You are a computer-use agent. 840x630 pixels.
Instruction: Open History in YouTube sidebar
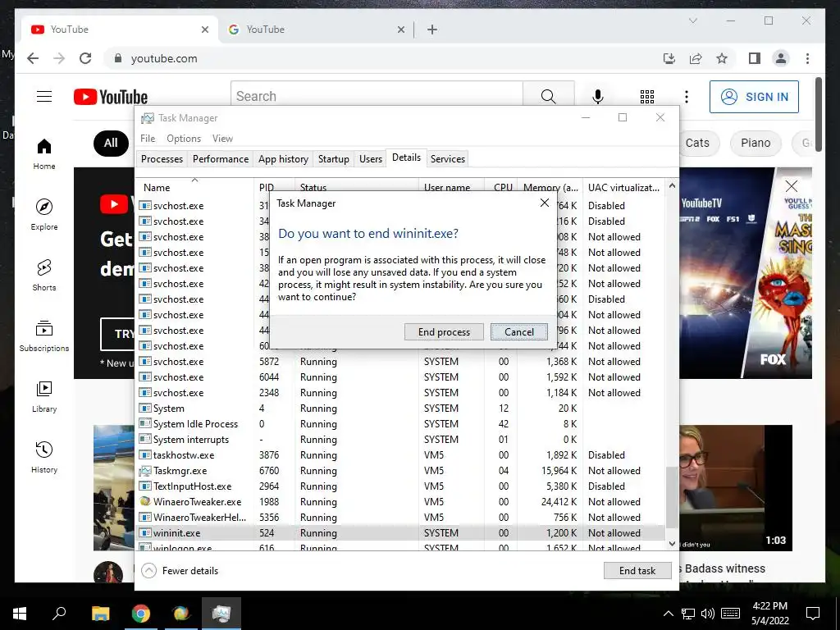[44, 458]
